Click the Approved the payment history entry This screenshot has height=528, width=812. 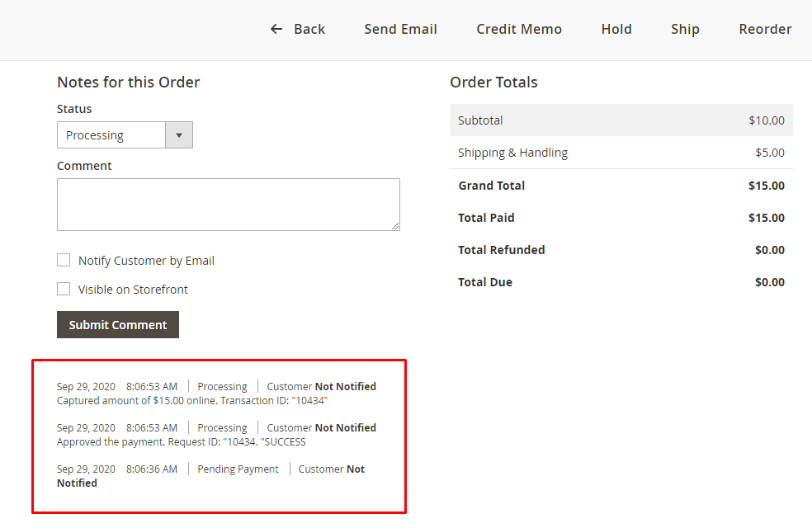coord(181,442)
